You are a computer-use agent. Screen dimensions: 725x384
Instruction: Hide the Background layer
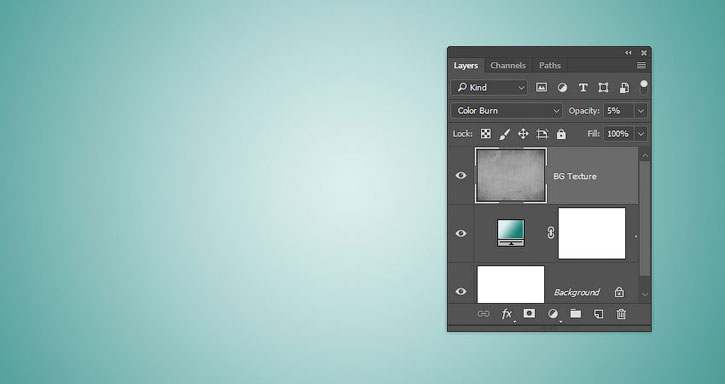(x=461, y=291)
